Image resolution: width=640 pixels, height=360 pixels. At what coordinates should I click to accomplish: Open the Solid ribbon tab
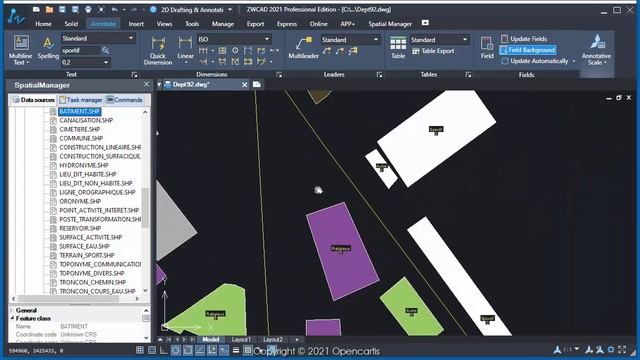[71, 24]
